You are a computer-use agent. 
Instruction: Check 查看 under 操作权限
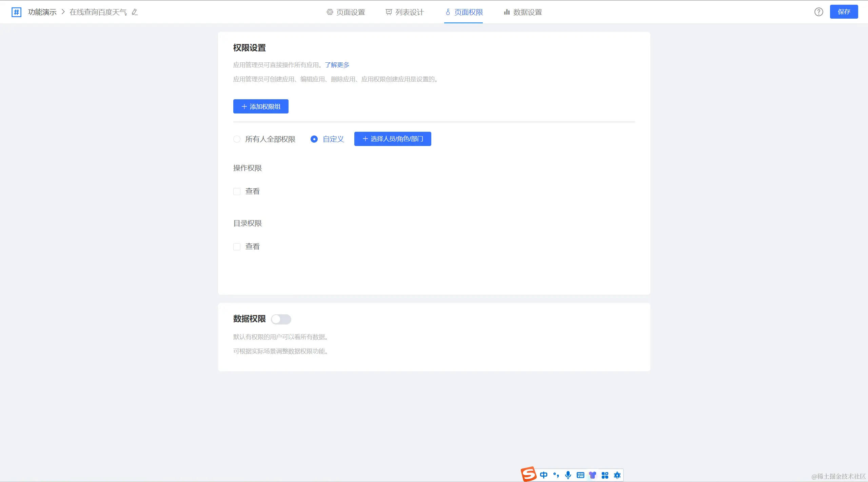pyautogui.click(x=237, y=191)
